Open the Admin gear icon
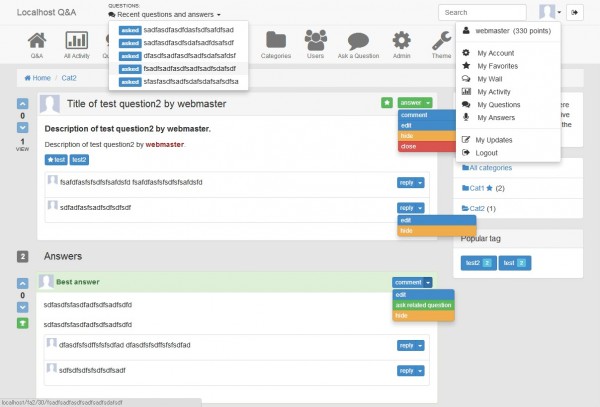Viewport: 600px width, 407px height. [401, 44]
